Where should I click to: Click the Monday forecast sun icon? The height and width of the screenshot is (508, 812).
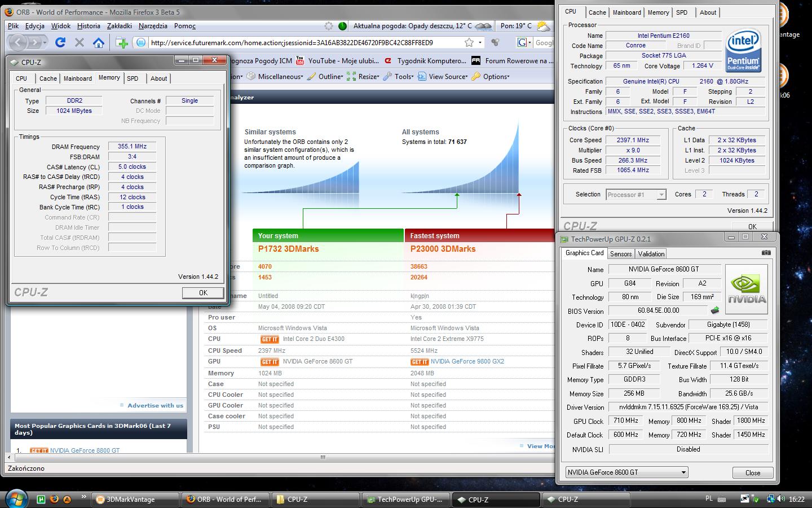pos(543,26)
